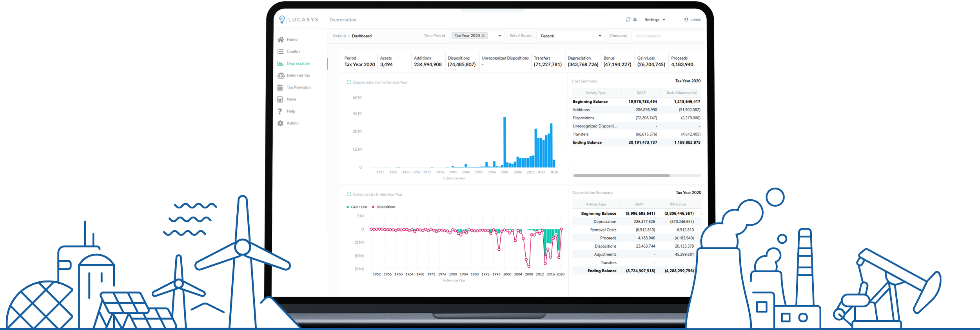Click the GAAP column header in Depreciation Summary
The height and width of the screenshot is (330, 980).
coord(639,204)
